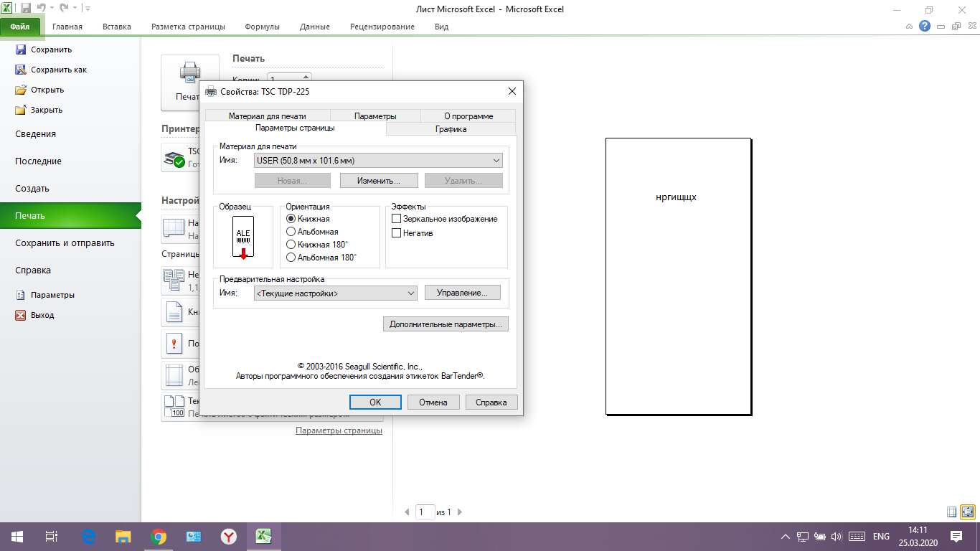Select the Альбомная orientation radio button

291,232
